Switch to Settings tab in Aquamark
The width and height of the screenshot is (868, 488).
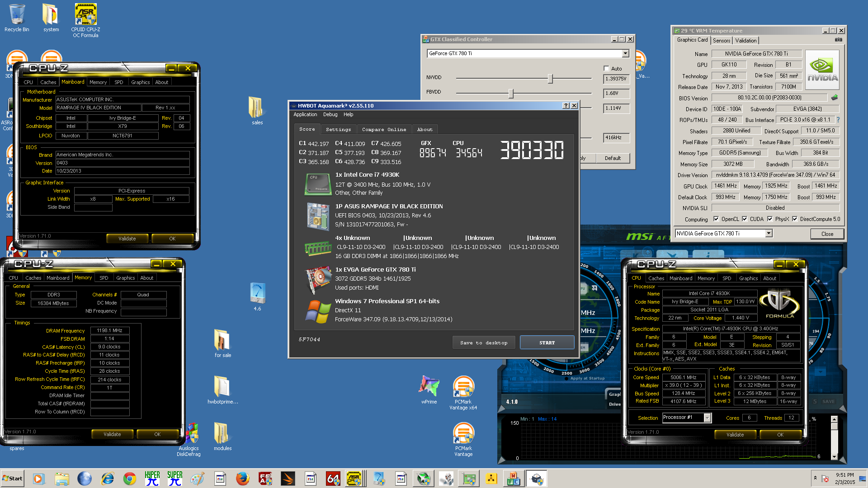click(x=338, y=130)
